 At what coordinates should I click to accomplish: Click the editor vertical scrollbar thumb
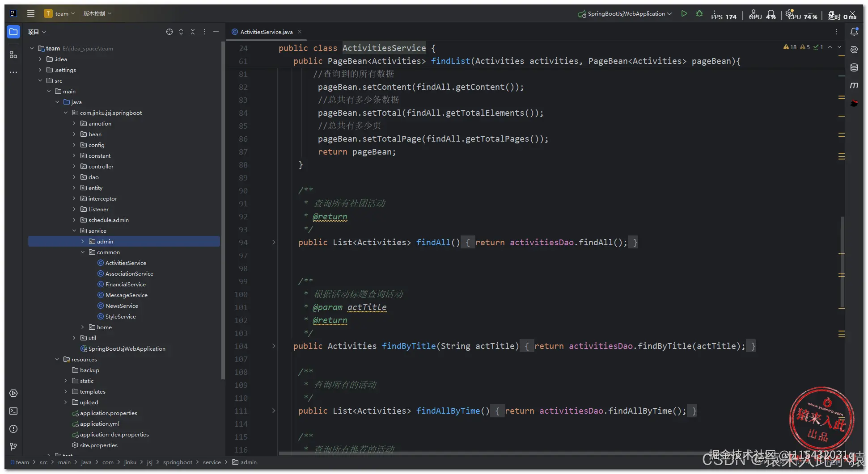843,262
